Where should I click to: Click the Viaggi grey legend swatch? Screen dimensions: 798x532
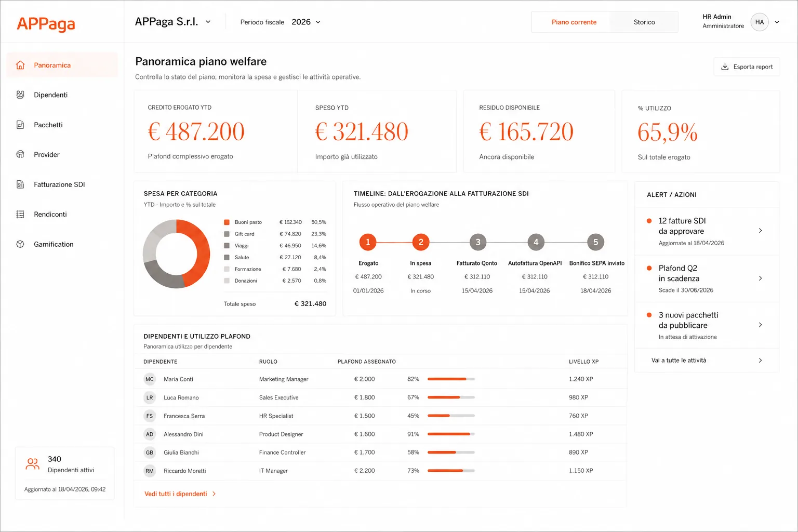[x=227, y=245]
